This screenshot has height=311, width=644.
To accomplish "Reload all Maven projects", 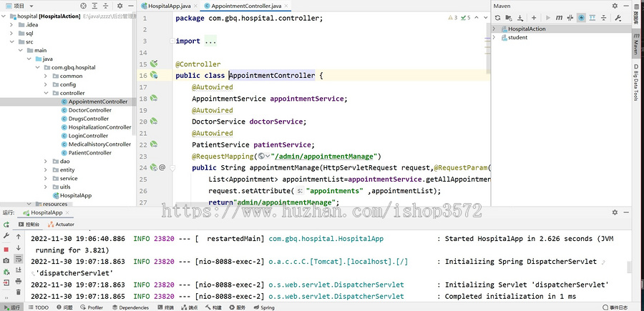I will point(497,18).
